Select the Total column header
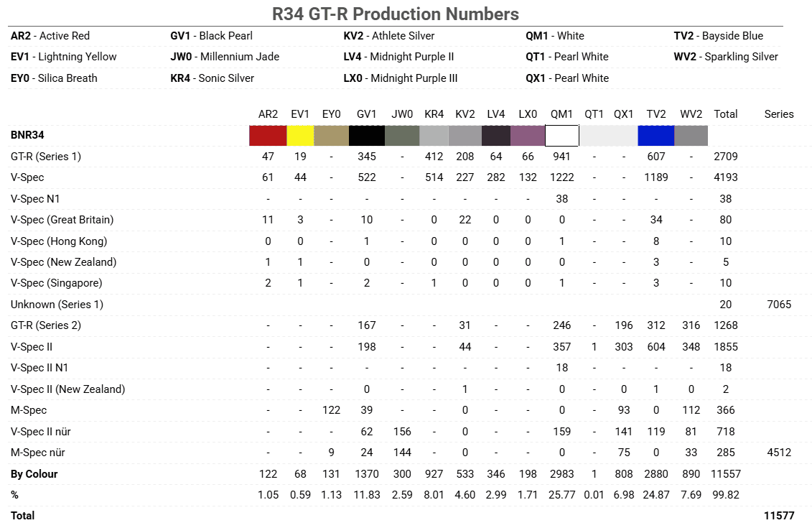Image resolution: width=812 pixels, height=528 pixels. point(725,114)
